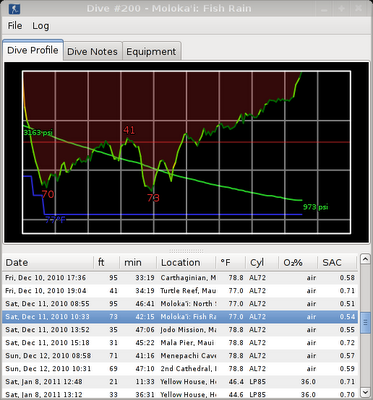Click LP85 cylinder in Jan 8 13:12 row
This screenshot has width=373, height=400.
257,395
